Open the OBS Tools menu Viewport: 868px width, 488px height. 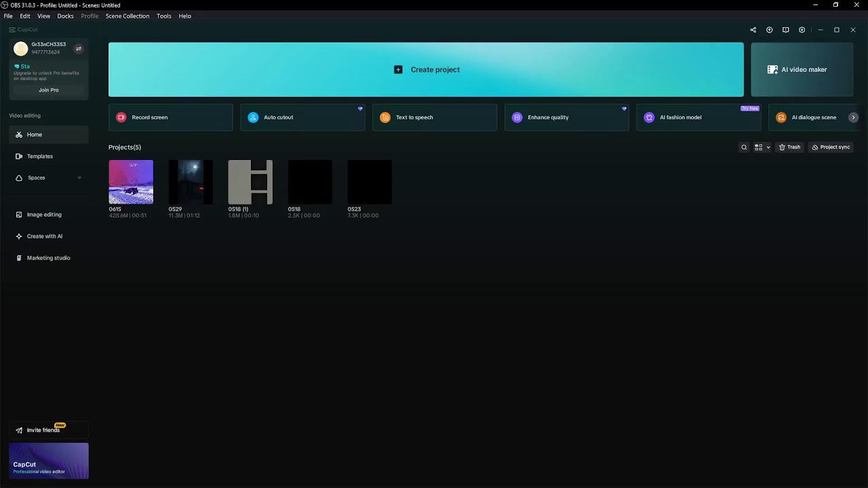click(164, 16)
